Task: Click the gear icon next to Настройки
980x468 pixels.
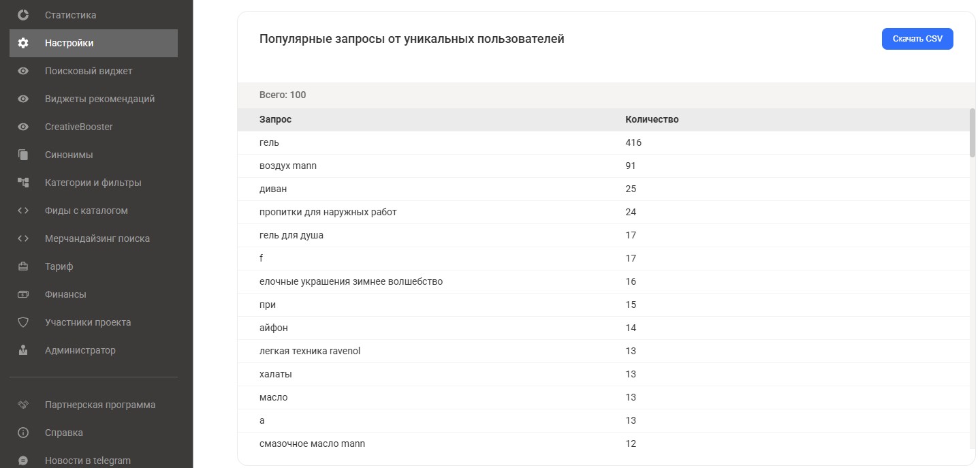Action: point(22,42)
